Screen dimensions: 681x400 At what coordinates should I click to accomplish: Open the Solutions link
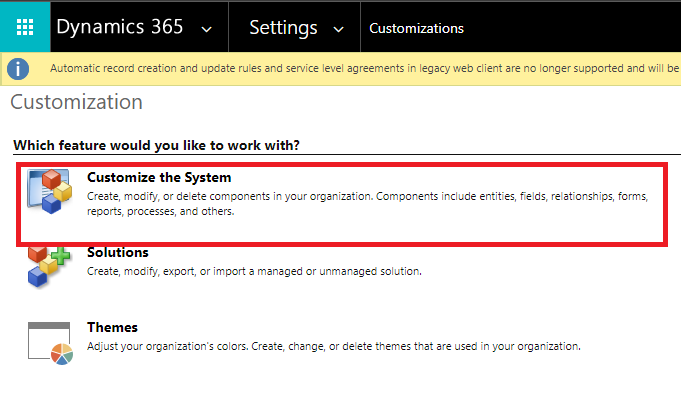point(118,253)
